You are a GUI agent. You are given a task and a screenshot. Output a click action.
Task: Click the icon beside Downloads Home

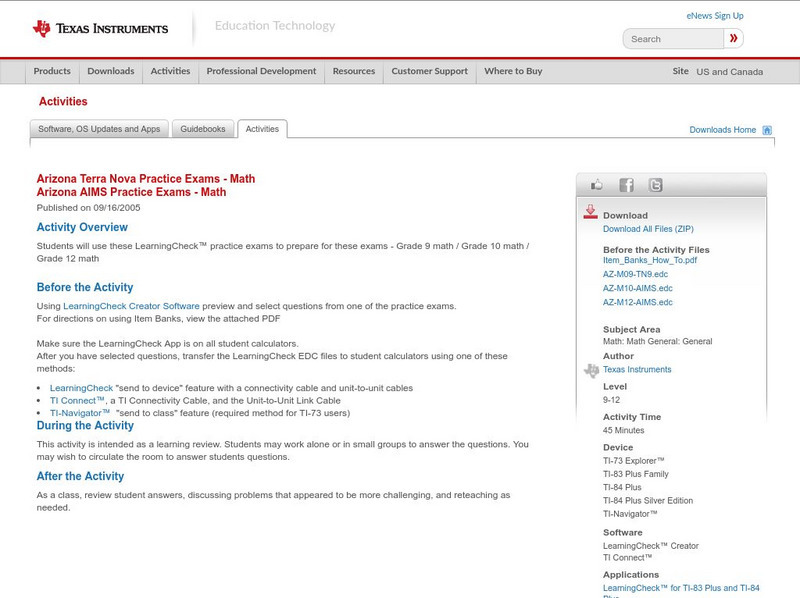click(766, 129)
